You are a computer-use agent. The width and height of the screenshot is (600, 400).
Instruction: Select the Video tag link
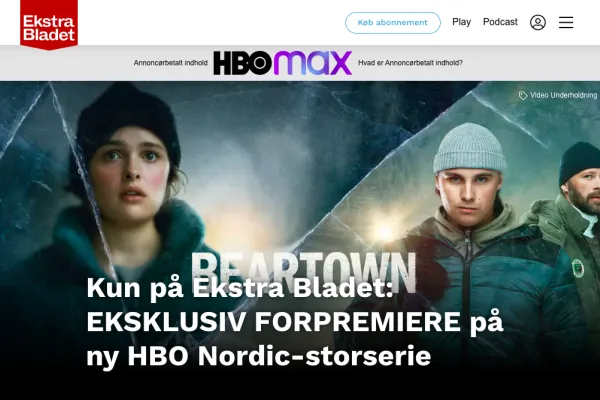(x=540, y=95)
